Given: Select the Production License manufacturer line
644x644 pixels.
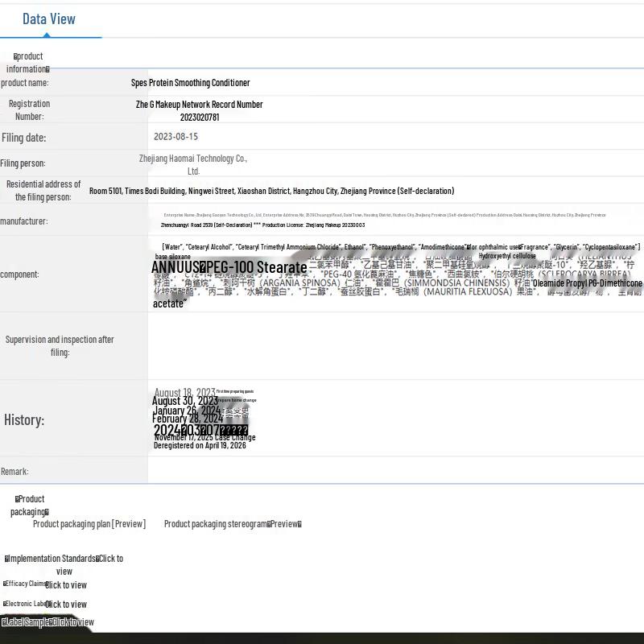Looking at the screenshot, I should (x=263, y=225).
